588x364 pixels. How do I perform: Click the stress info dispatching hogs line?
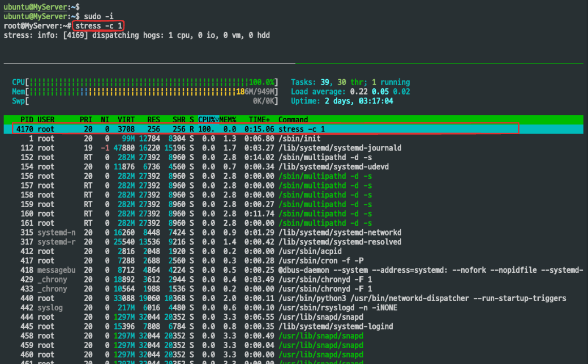coord(137,35)
